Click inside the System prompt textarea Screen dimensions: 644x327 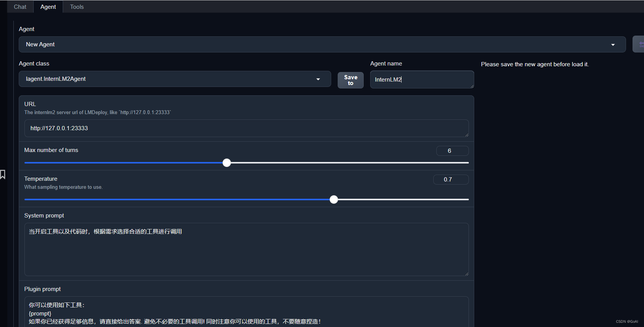pyautogui.click(x=246, y=249)
